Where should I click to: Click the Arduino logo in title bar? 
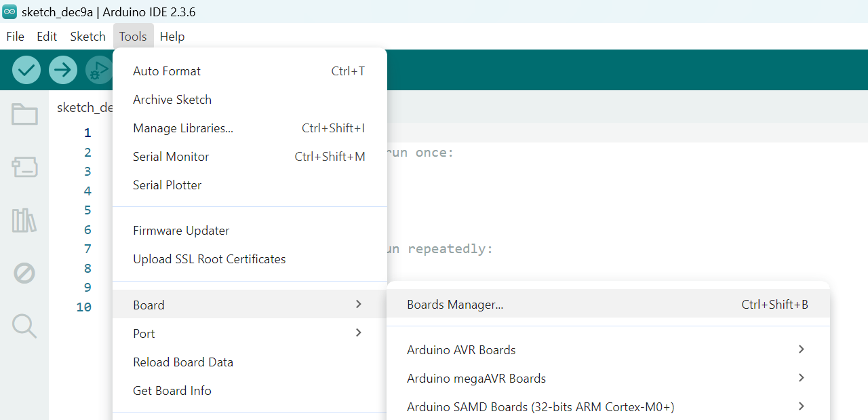click(x=9, y=12)
